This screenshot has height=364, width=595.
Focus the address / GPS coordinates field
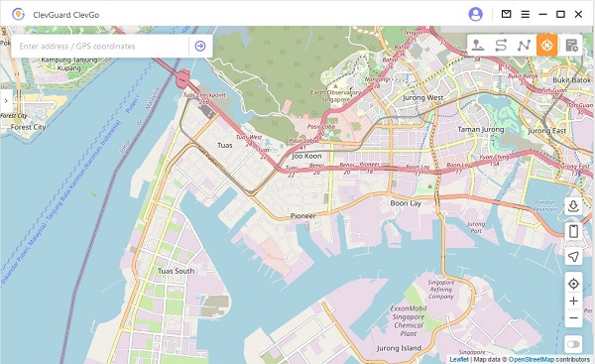[x=100, y=46]
